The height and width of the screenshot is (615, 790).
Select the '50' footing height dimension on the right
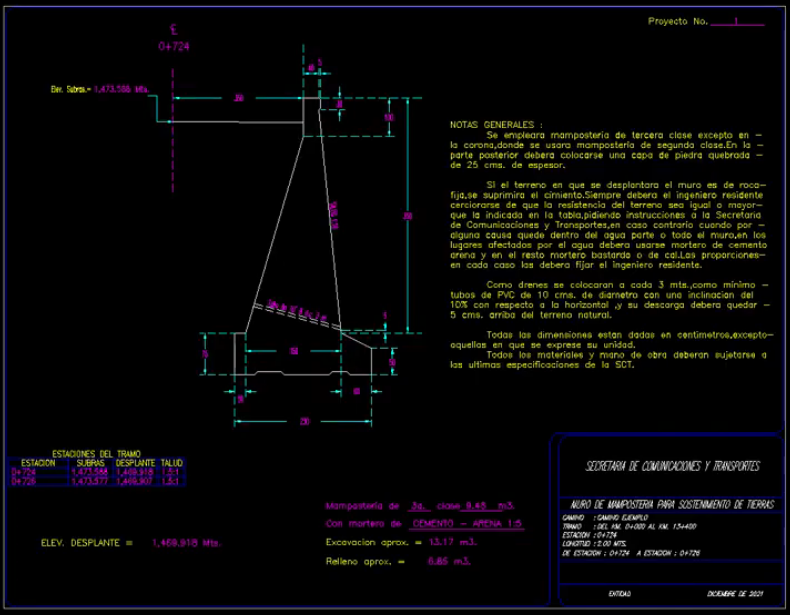(392, 362)
